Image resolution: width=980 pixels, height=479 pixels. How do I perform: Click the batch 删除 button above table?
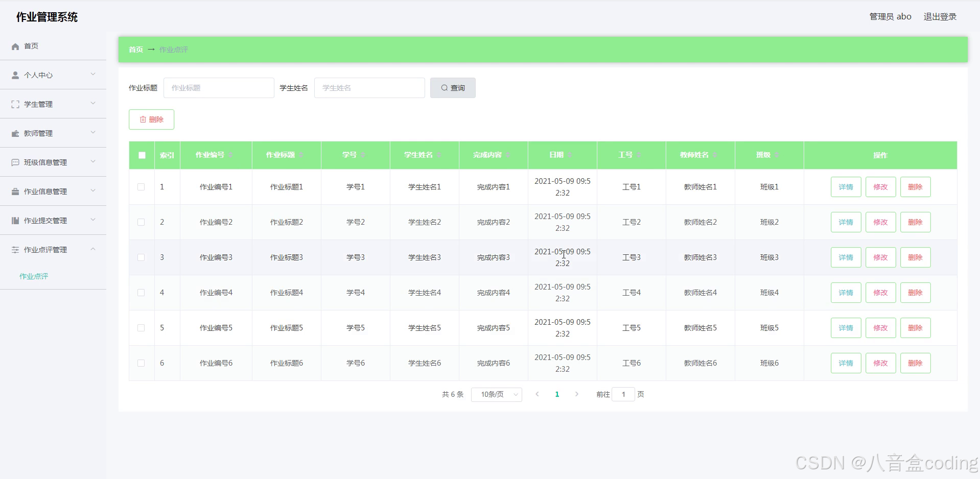151,119
